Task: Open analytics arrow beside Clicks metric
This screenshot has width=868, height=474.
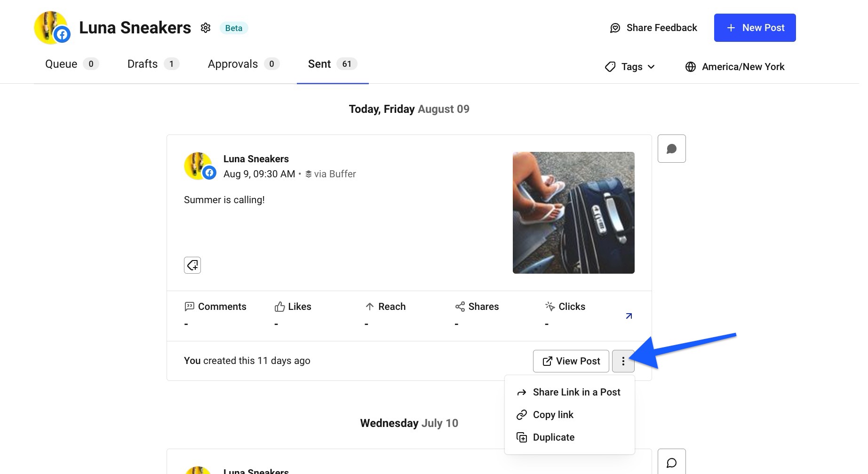Action: pos(629,316)
